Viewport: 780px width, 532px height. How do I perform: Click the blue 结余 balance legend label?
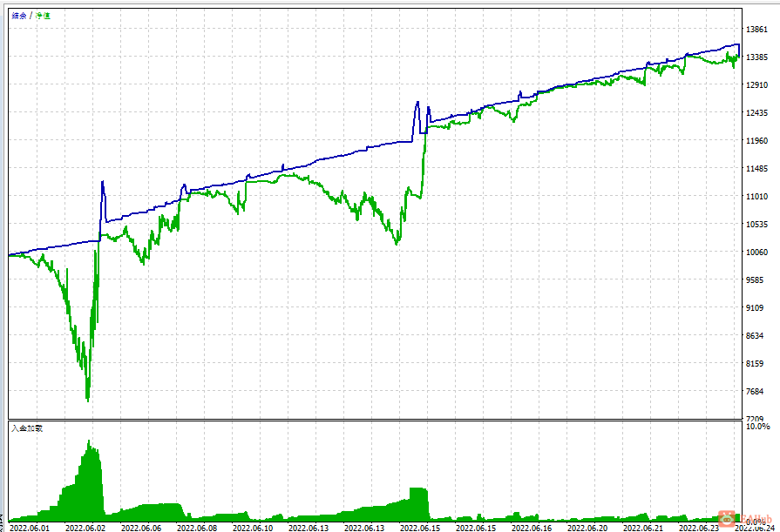coord(19,16)
